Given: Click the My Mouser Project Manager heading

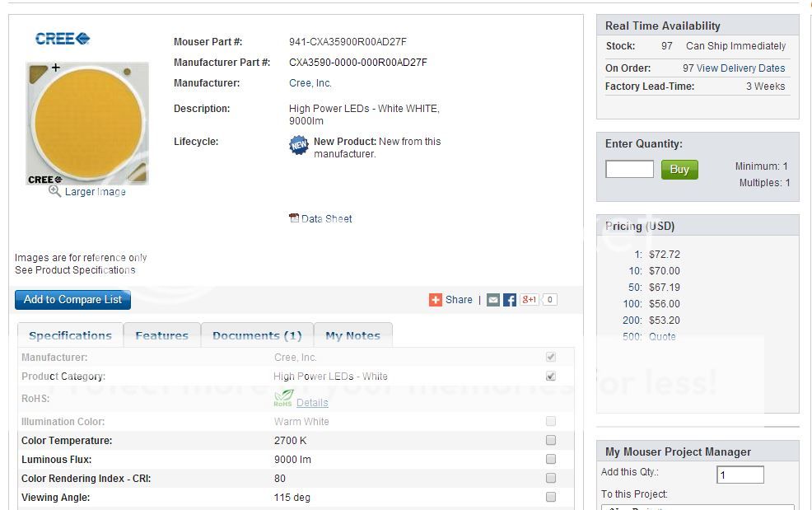Looking at the screenshot, I should coord(678,452).
